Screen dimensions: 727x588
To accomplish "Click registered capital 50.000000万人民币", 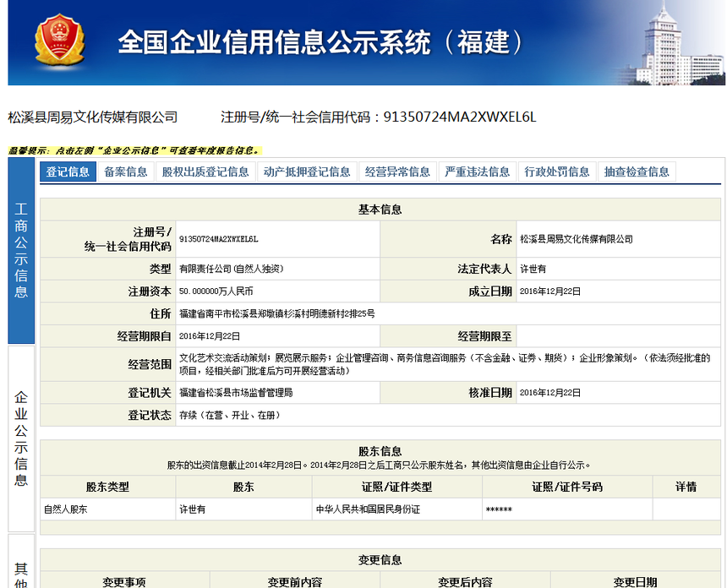I will (216, 291).
